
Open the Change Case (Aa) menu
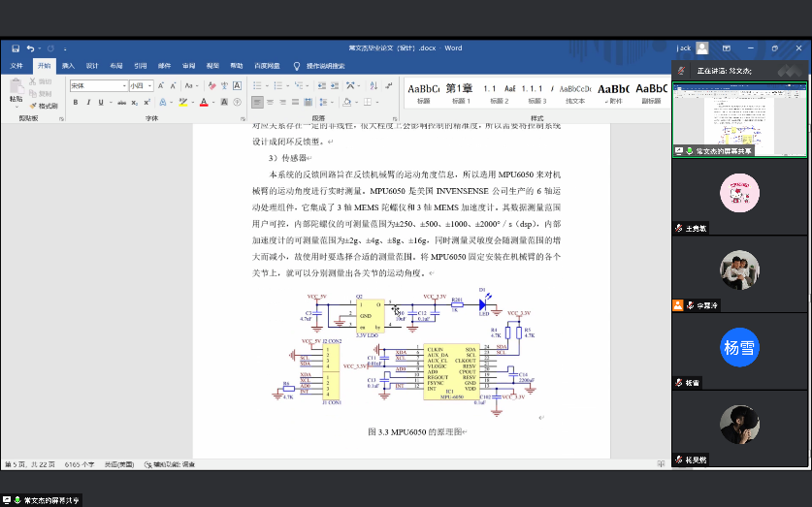click(191, 85)
